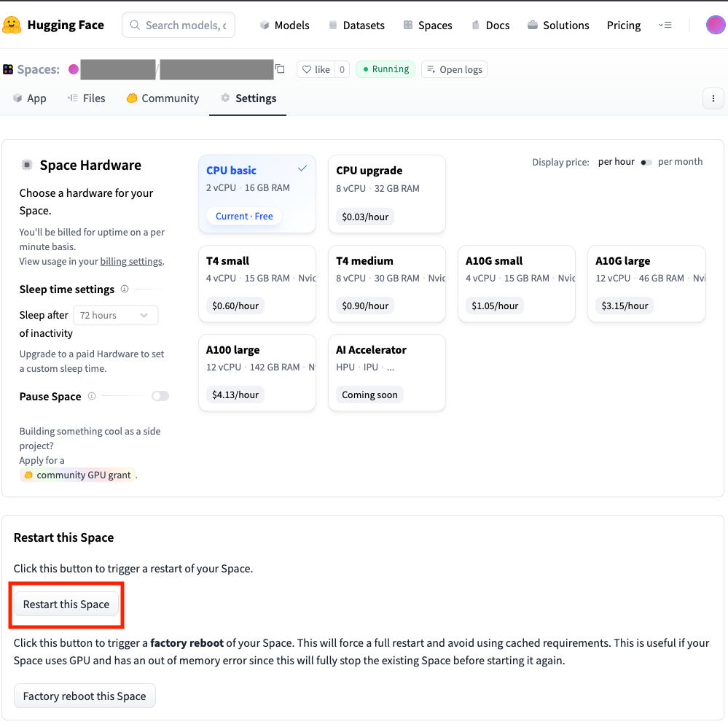The image size is (728, 727).
Task: Focus the Search models input field
Action: (x=185, y=25)
